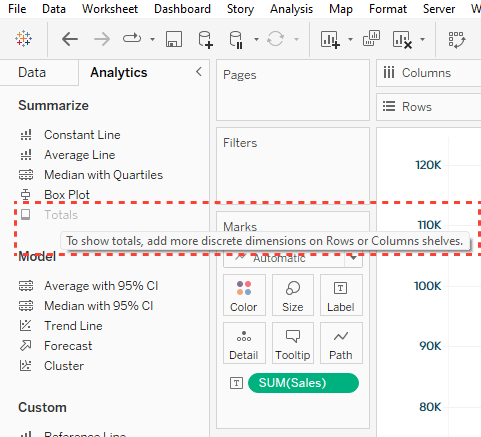Click the greyed-out Totals item
Image resolution: width=481 pixels, height=437 pixels.
click(x=61, y=215)
